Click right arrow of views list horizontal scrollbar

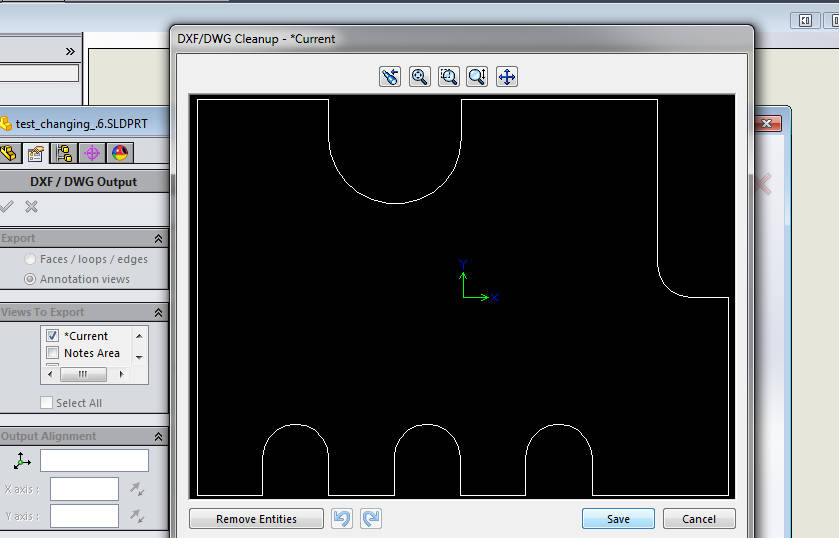click(x=121, y=374)
